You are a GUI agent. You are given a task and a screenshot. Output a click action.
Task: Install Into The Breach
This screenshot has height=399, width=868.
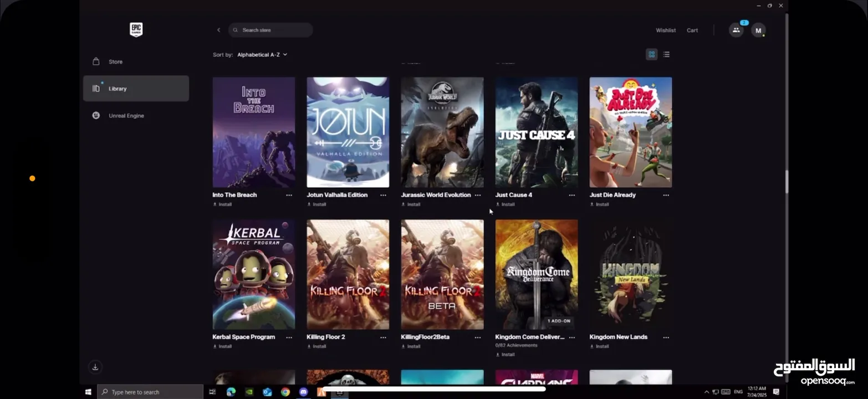point(222,204)
